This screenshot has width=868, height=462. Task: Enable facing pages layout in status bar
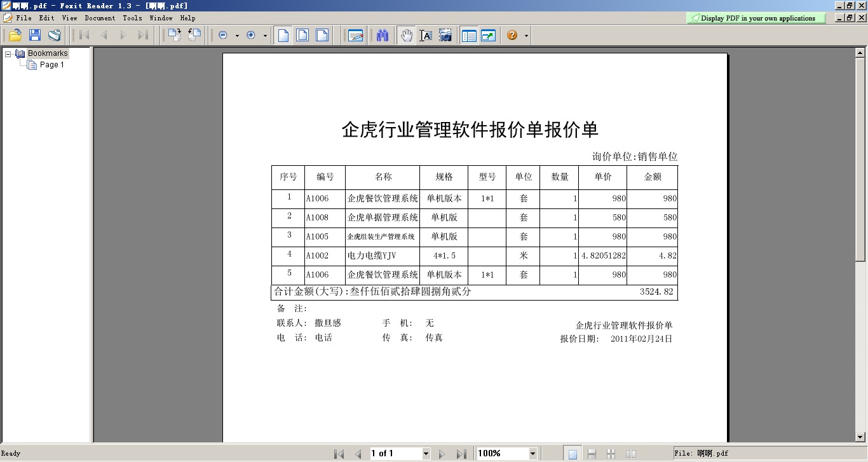click(x=631, y=454)
